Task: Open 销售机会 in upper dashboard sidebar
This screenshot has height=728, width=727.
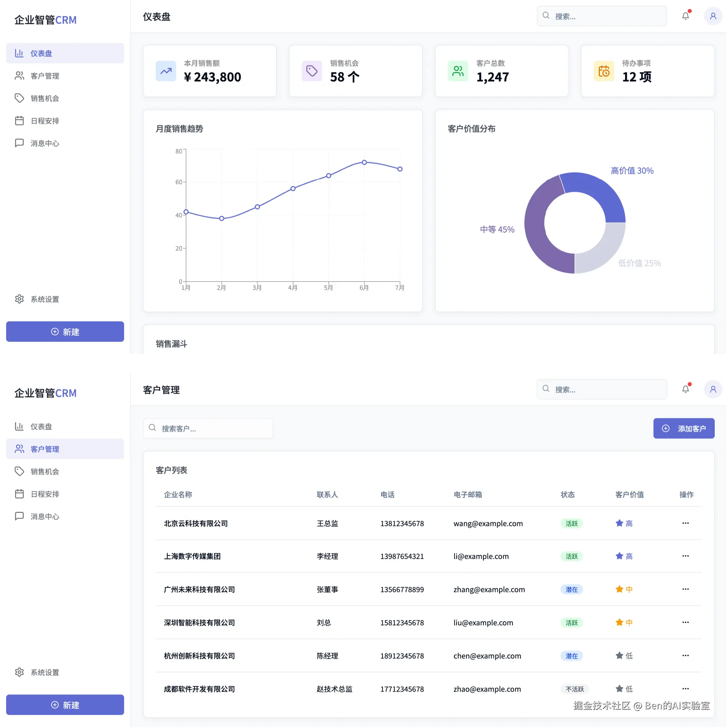Action: [x=65, y=98]
